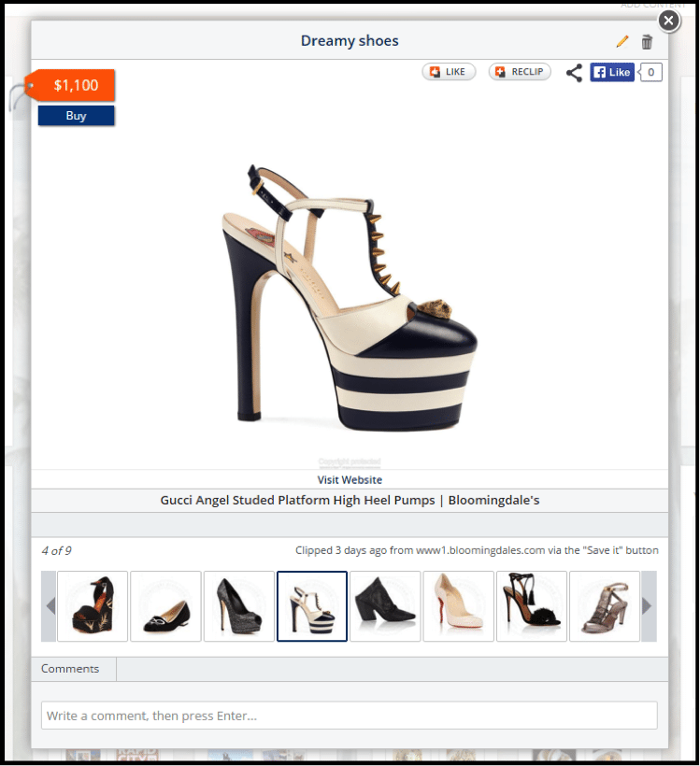
Task: Select the glitter peep-toe pump thumbnail
Action: coord(238,606)
